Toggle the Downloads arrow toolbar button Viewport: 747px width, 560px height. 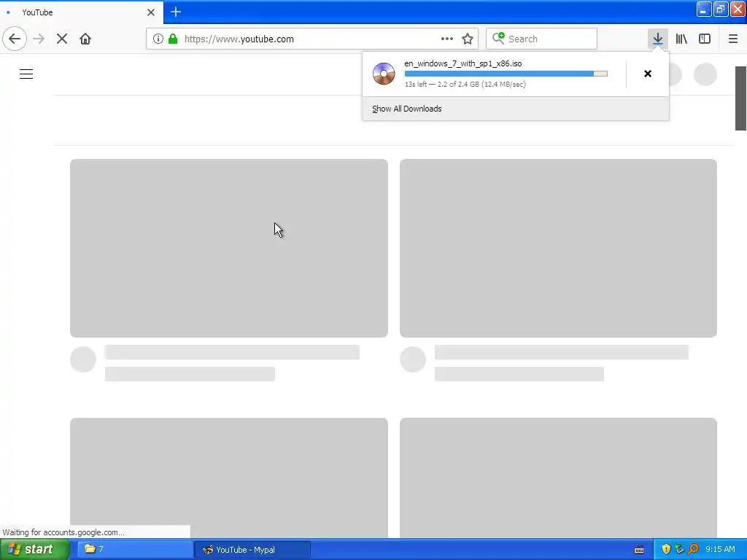tap(658, 39)
